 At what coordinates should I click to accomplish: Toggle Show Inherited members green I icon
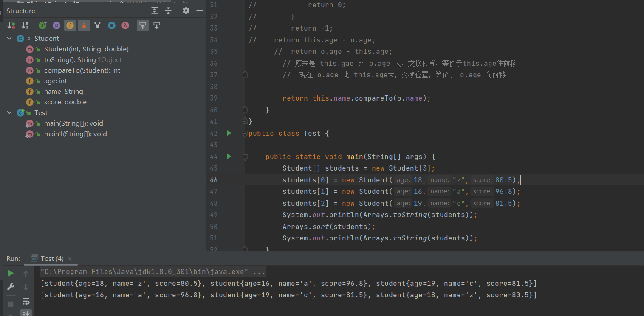coord(42,25)
